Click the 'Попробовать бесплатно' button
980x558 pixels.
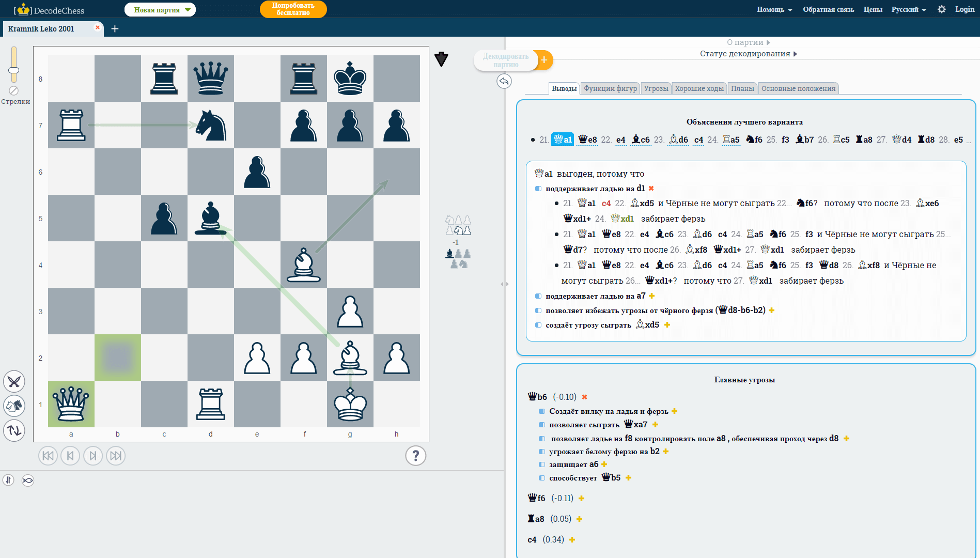[x=293, y=9]
